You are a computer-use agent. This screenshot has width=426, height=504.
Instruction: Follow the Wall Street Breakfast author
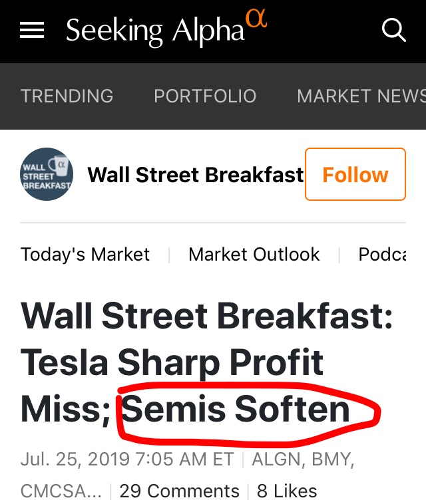[355, 174]
